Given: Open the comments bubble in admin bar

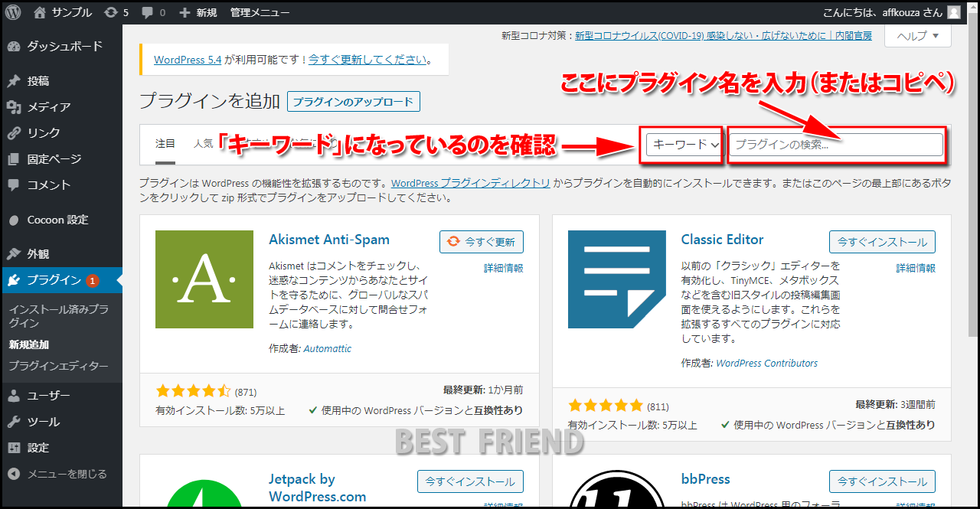Looking at the screenshot, I should [153, 12].
